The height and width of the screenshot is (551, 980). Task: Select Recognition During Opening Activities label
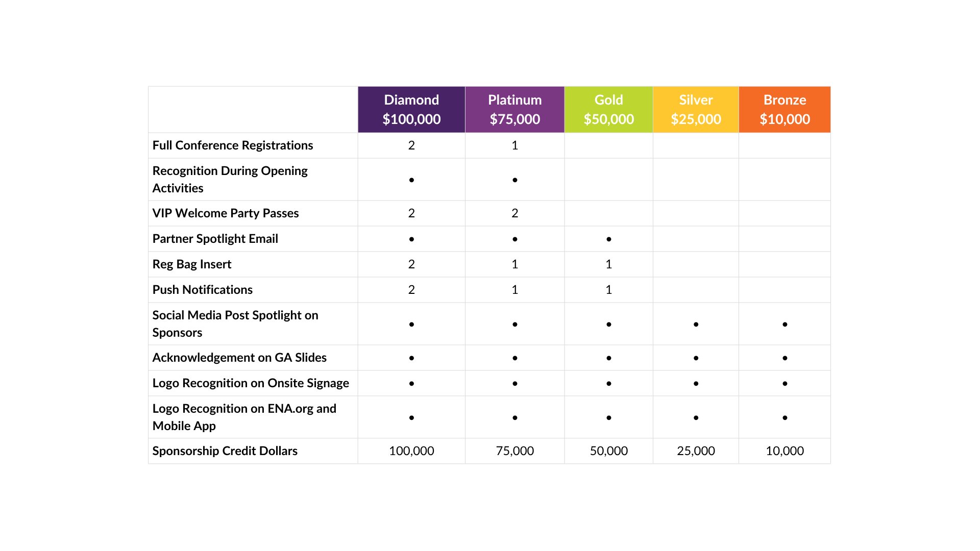230,180
